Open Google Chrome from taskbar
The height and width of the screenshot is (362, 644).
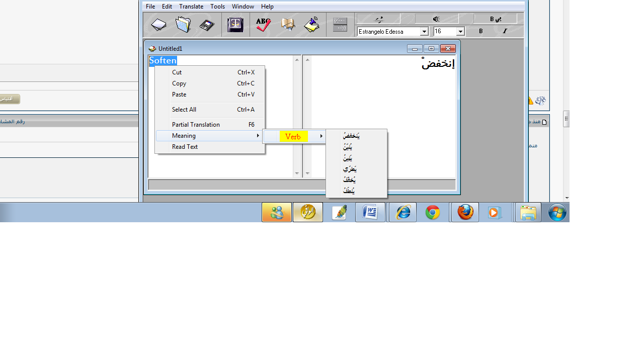click(433, 212)
